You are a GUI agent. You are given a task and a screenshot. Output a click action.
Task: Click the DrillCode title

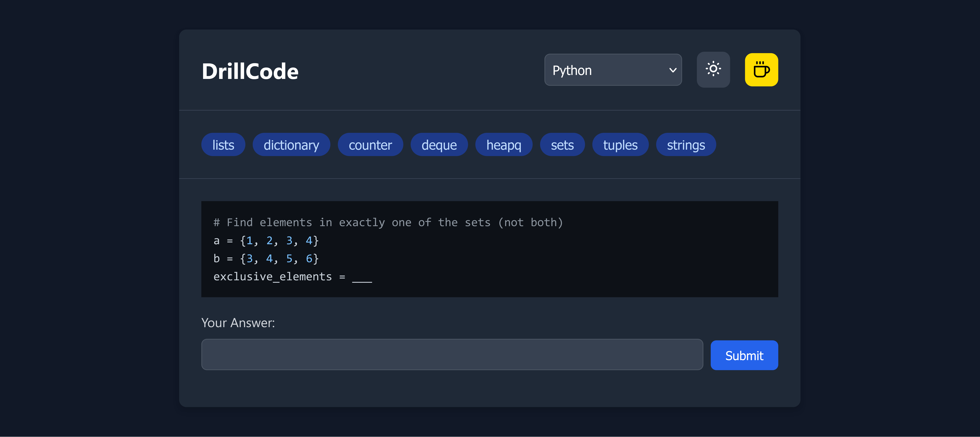250,71
